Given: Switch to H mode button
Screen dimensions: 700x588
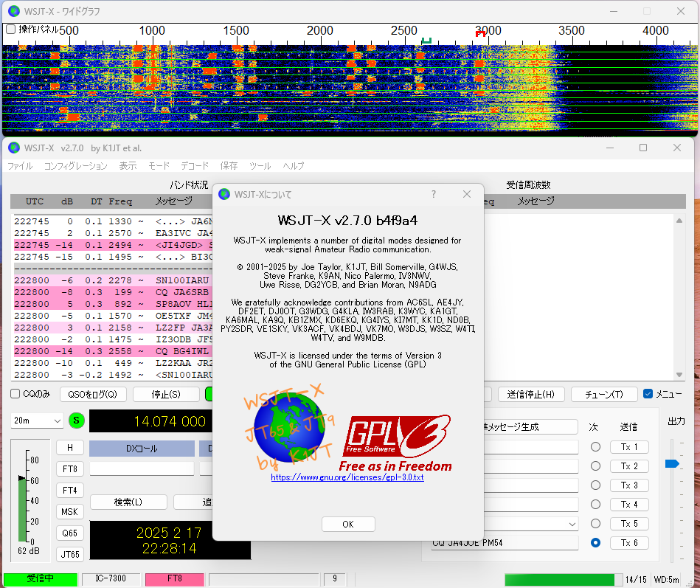Looking at the screenshot, I should pyautogui.click(x=70, y=448).
